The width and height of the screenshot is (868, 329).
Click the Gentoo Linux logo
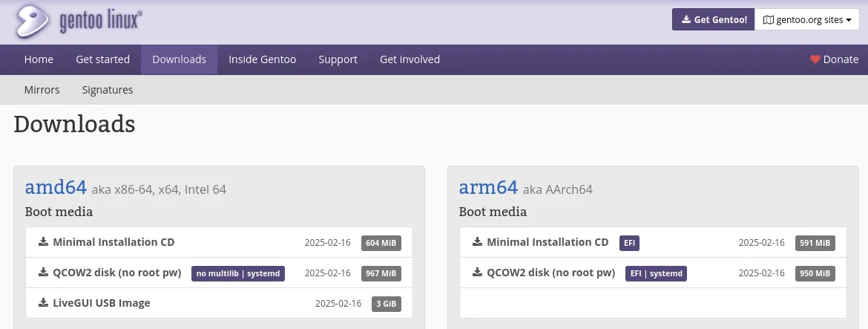(x=78, y=22)
